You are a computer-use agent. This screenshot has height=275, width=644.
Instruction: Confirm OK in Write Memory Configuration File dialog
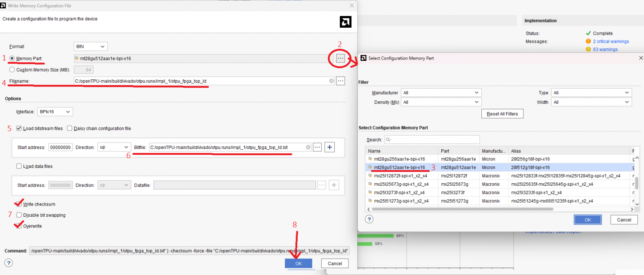(x=298, y=263)
